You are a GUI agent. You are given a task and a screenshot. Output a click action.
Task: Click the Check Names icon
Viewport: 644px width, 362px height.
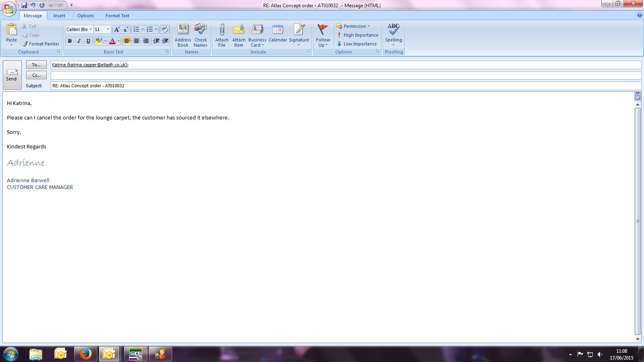coord(200,30)
